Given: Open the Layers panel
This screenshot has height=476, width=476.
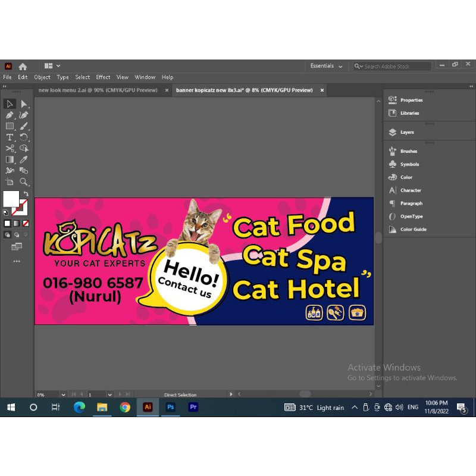Looking at the screenshot, I should 401,132.
